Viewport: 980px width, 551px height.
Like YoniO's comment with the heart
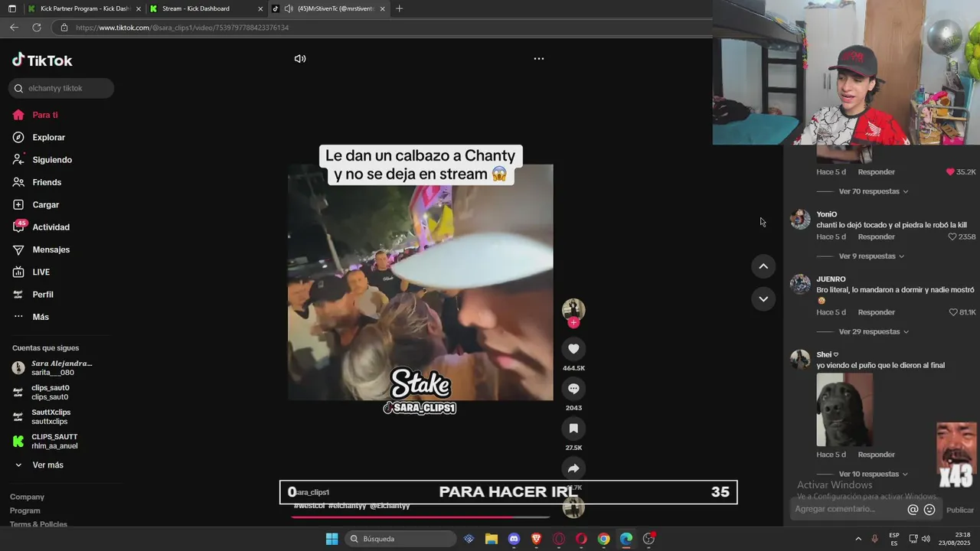[x=952, y=237]
